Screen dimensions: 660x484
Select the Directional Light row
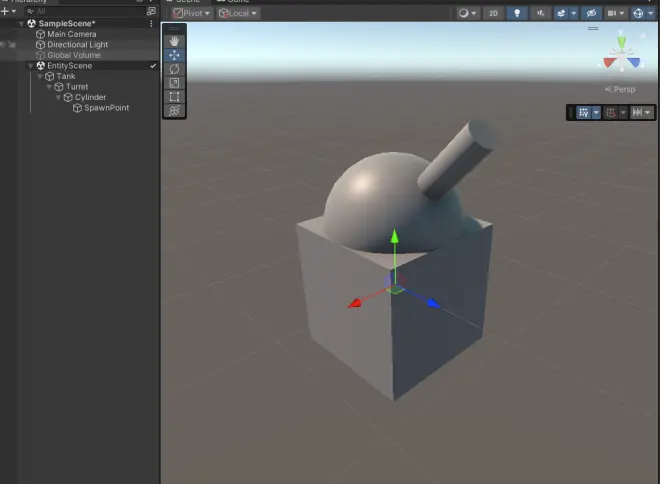tap(80, 45)
